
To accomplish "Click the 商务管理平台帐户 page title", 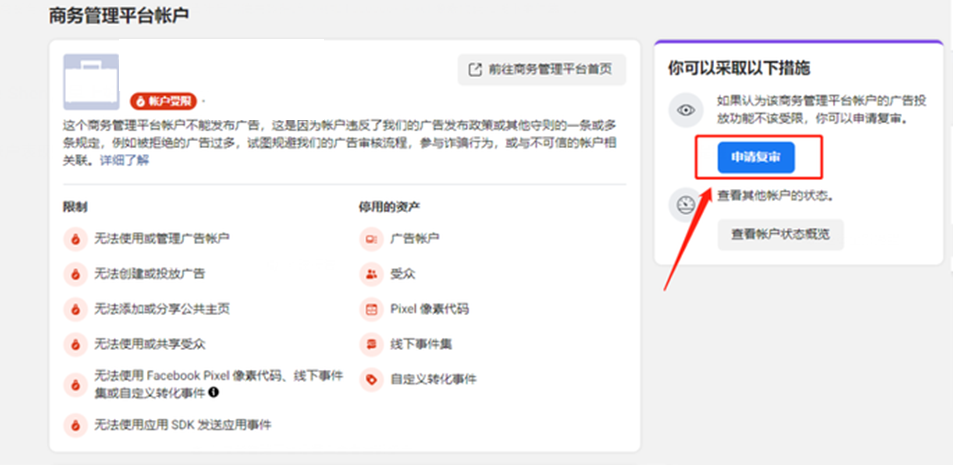I will coord(119,16).
